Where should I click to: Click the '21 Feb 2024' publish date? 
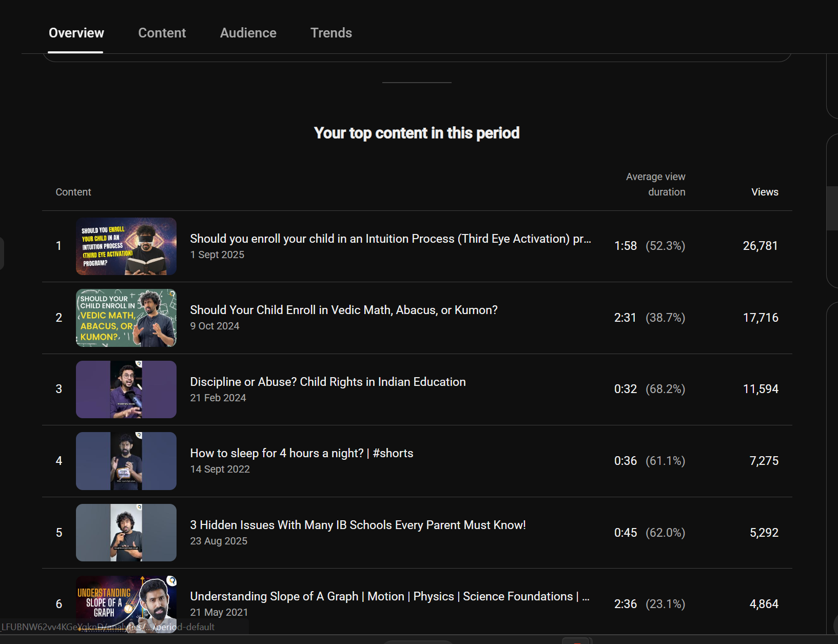pyautogui.click(x=218, y=398)
